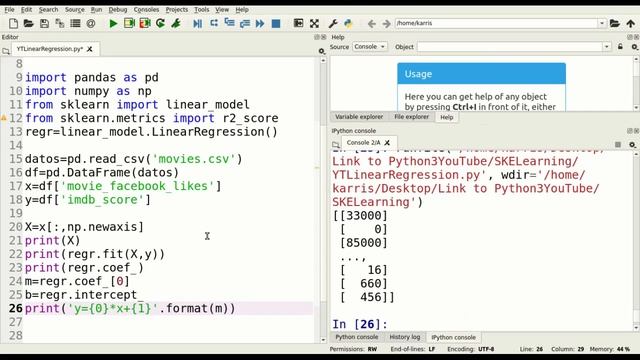Screen dimensions: 640x360
Task: Open the file list icon
Action: 75,24
